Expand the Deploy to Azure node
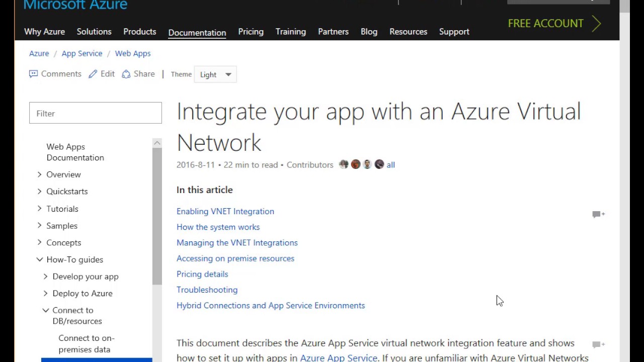The height and width of the screenshot is (362, 644). click(x=46, y=293)
